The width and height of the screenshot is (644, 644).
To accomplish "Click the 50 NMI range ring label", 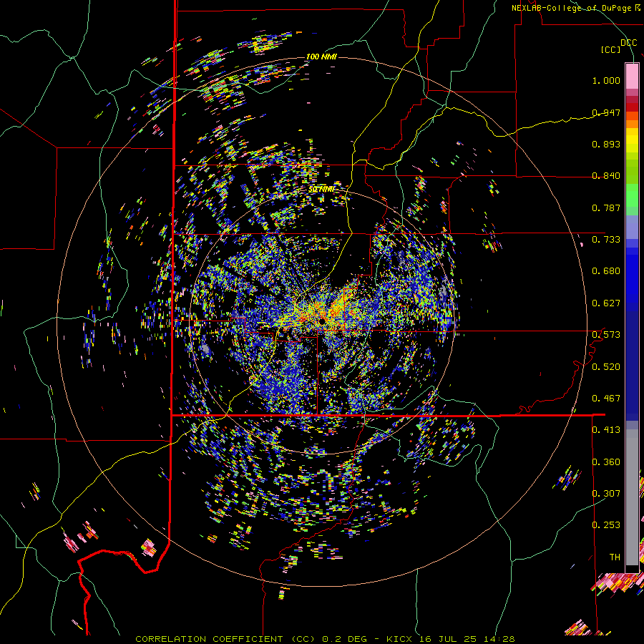I will (x=321, y=190).
